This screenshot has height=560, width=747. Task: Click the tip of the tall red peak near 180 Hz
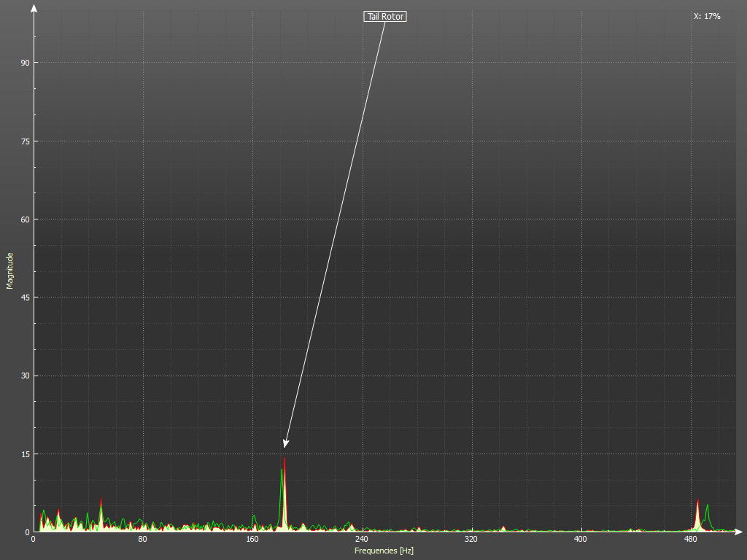pos(285,459)
